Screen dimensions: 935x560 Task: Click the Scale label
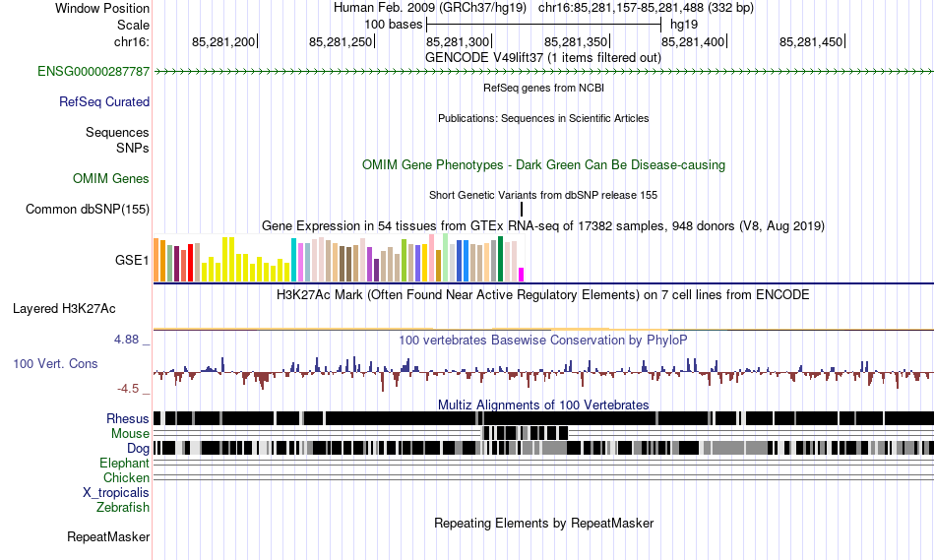click(134, 25)
